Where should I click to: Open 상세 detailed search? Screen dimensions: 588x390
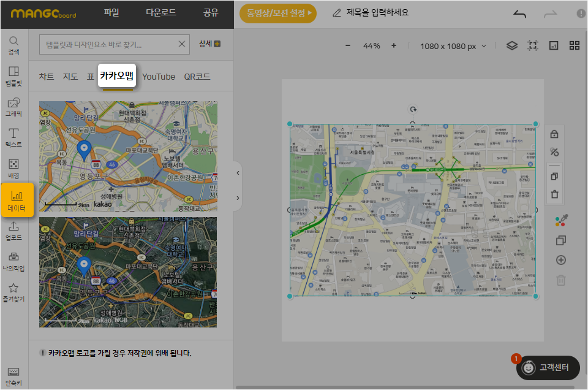209,44
